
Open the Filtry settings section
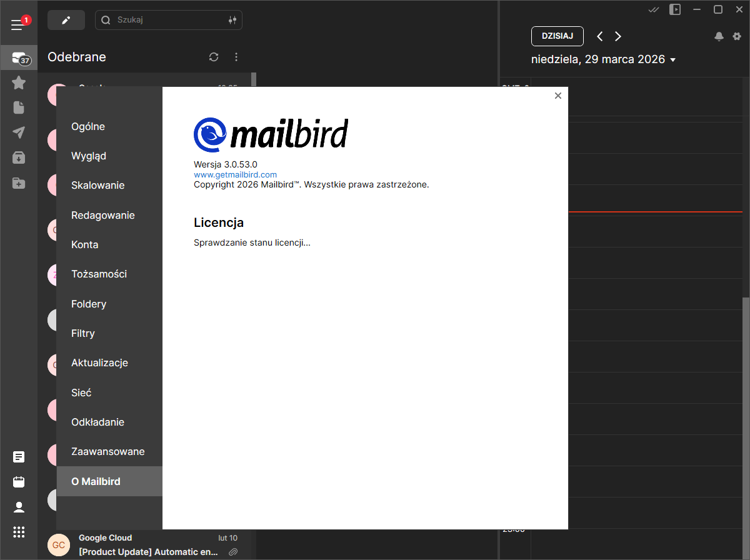[109, 333]
